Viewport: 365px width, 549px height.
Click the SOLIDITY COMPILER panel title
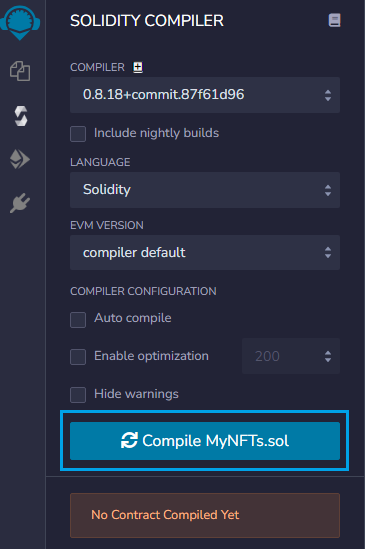pyautogui.click(x=147, y=21)
